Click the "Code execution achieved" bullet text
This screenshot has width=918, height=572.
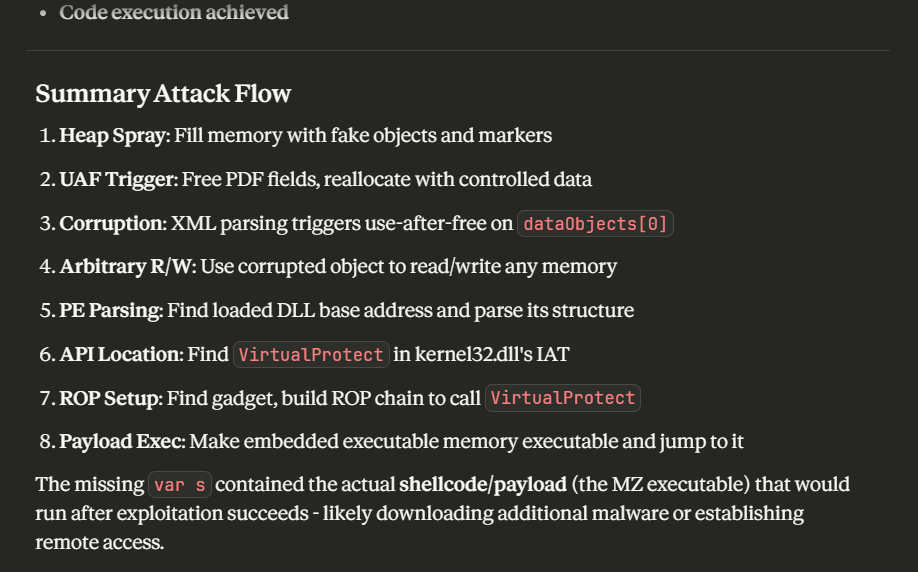click(x=174, y=12)
